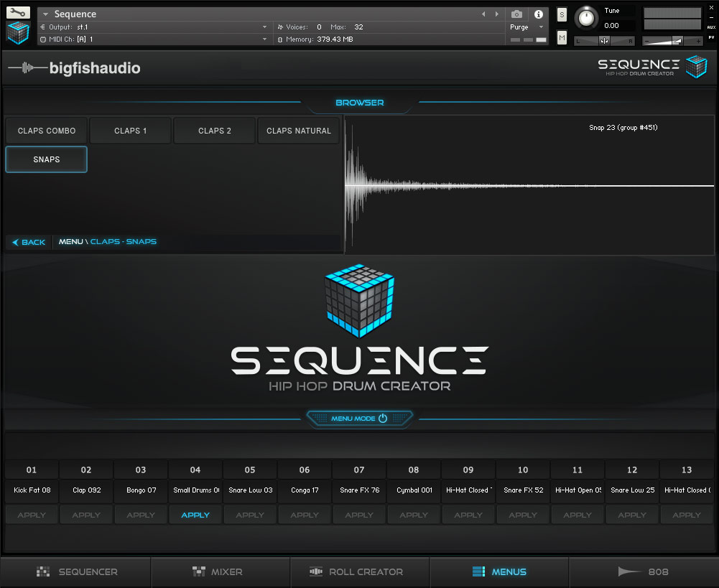Click the Conga 17 sample name
The width and height of the screenshot is (719, 588).
click(x=305, y=490)
